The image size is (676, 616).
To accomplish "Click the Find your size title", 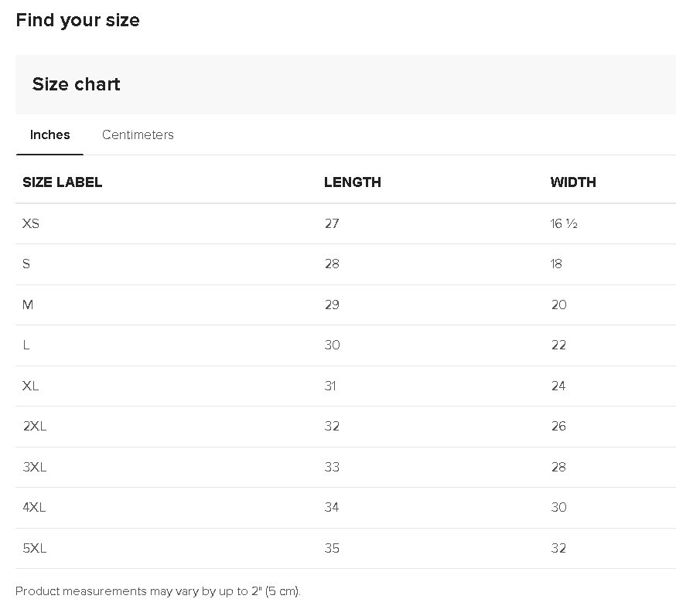I will pos(77,20).
